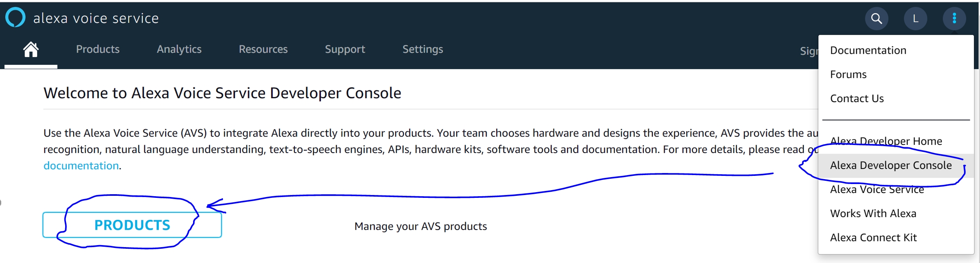Open the Resources nav tab
This screenshot has height=263, width=980.
coord(263,49)
